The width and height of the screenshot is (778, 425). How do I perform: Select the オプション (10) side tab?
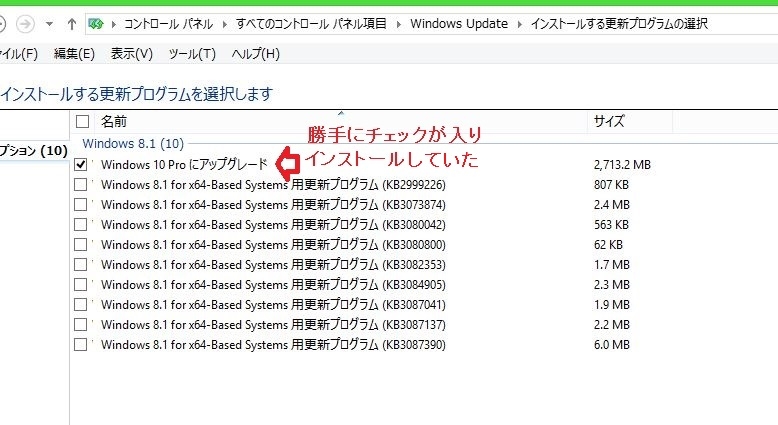point(34,150)
